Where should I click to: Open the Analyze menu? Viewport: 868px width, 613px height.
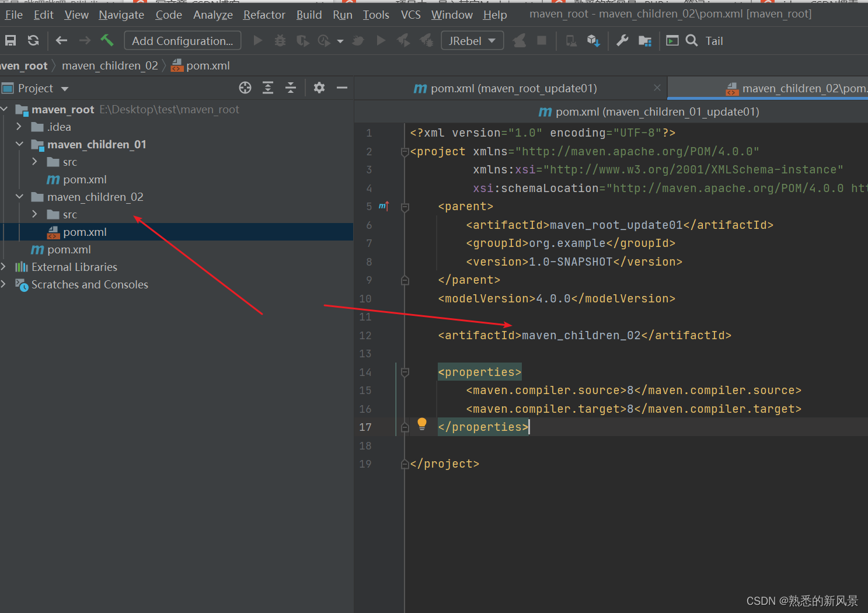point(213,15)
